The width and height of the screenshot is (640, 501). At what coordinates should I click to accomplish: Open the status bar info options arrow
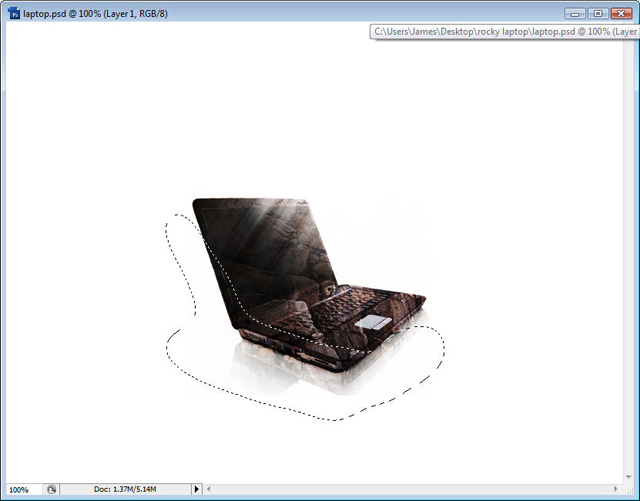pyautogui.click(x=196, y=489)
